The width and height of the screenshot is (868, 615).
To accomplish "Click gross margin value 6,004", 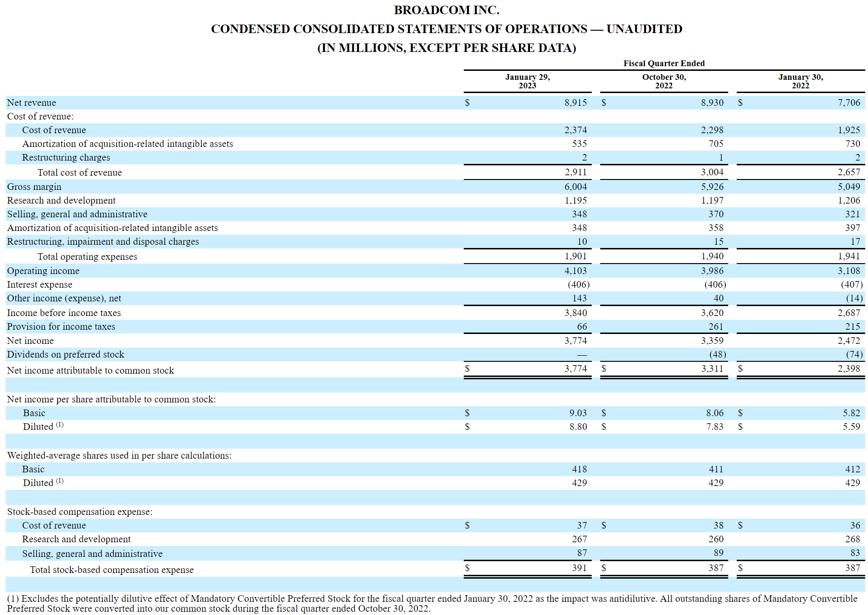I will 575,187.
